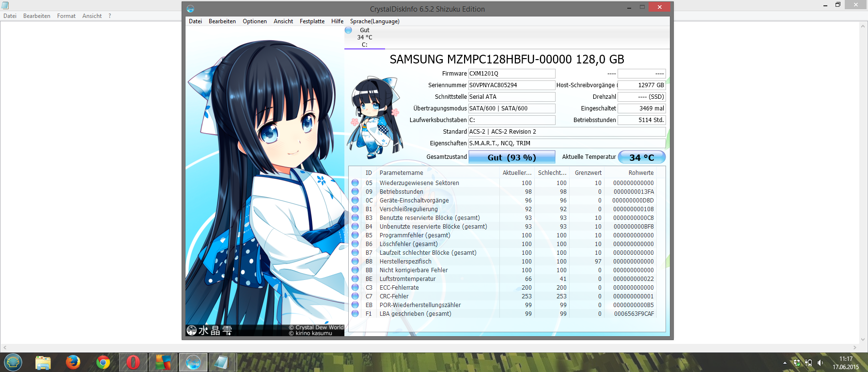
Task: Click the Gut (93 %) health status button
Action: coord(512,157)
